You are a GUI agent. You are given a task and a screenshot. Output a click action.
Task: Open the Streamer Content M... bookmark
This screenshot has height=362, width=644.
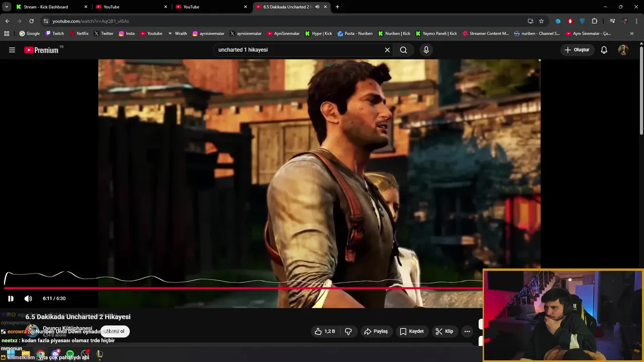[x=486, y=34]
